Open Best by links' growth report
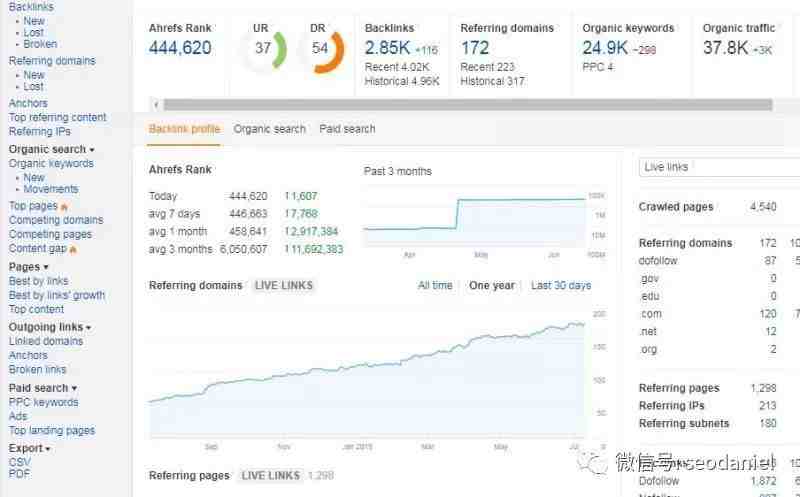The height and width of the screenshot is (497, 800). click(x=57, y=295)
